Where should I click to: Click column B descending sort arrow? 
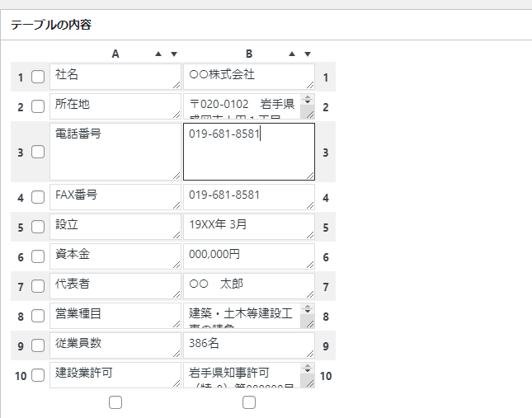tap(307, 54)
